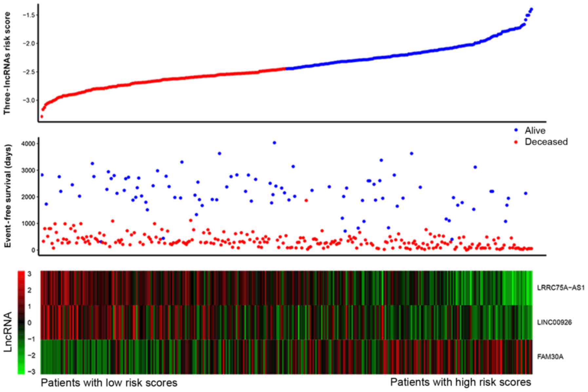
Task: Click the 'Deceased' legend text
Action: (x=546, y=142)
